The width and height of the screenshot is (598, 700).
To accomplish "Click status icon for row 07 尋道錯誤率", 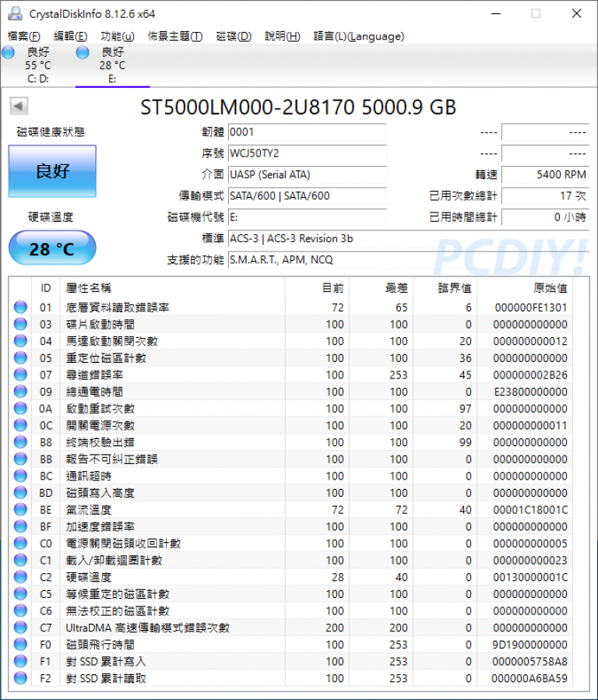I will coord(20,375).
